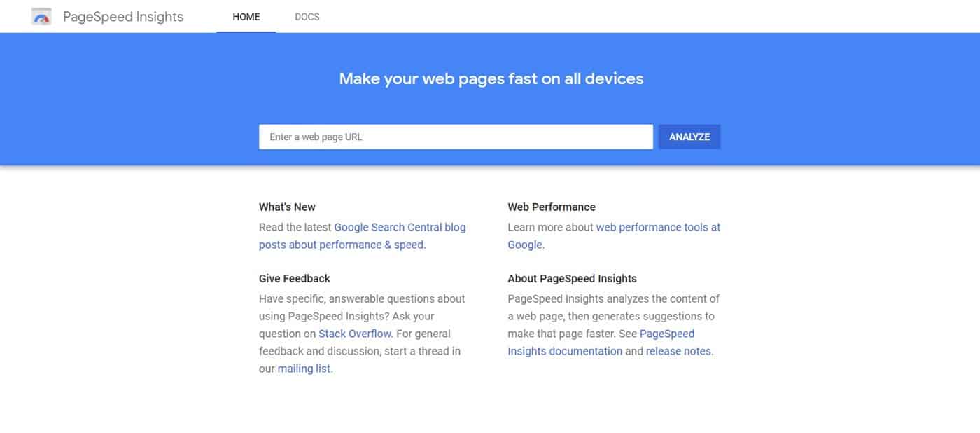Screen dimensions: 980x433
Task: Click the About PageSpeed Insights heading
Action: pyautogui.click(x=572, y=278)
